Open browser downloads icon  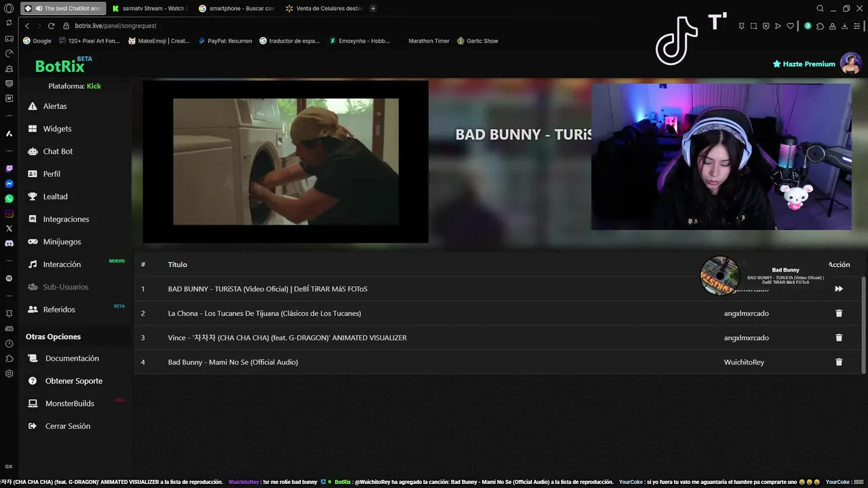point(844,26)
